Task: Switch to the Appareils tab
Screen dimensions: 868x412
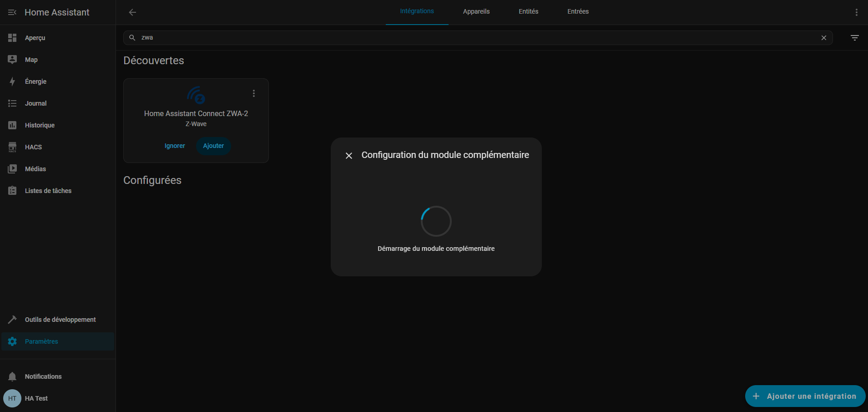Action: click(x=476, y=12)
